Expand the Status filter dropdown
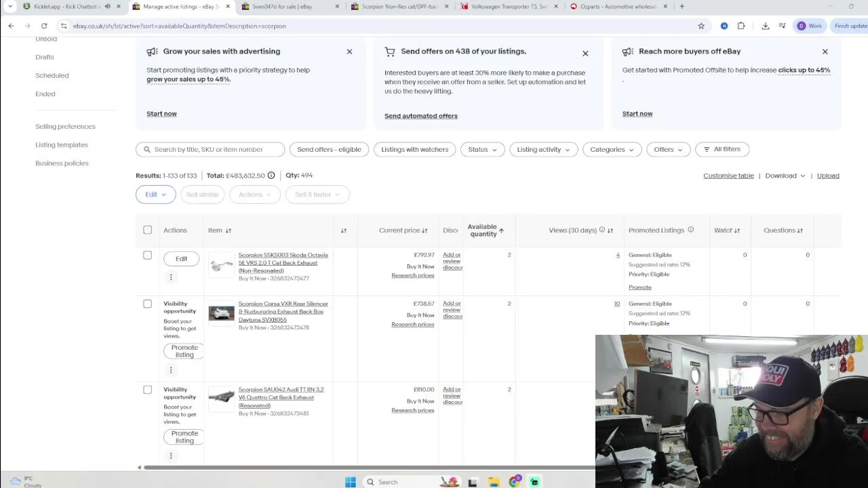The height and width of the screenshot is (488, 868). (482, 149)
